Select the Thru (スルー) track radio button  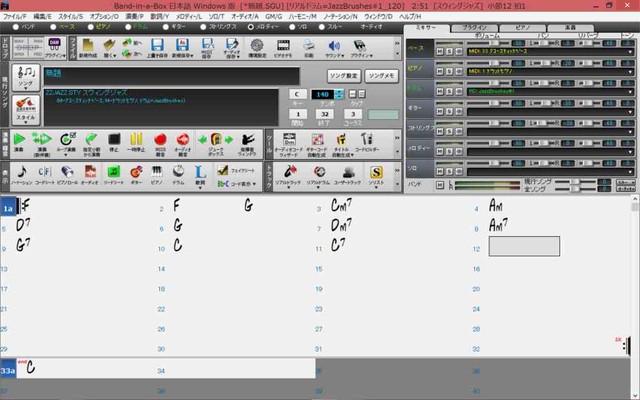[x=322, y=27]
